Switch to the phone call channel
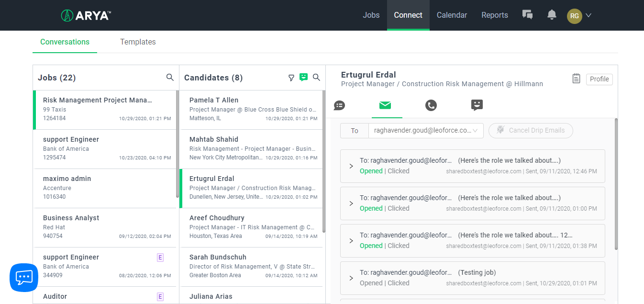This screenshot has height=304, width=644. (431, 105)
